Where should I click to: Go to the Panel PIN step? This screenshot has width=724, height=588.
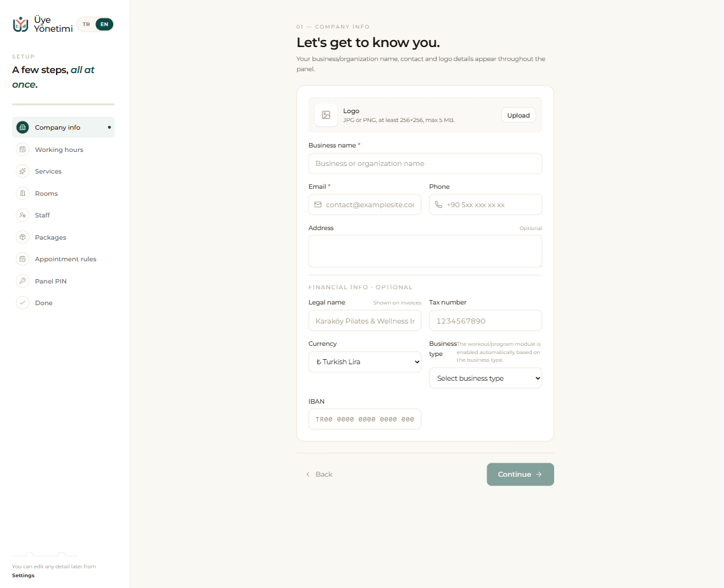point(63,281)
